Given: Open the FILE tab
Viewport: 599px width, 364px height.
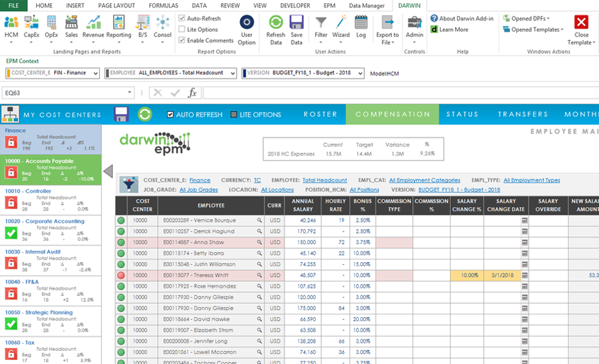Looking at the screenshot, I should [x=13, y=5].
